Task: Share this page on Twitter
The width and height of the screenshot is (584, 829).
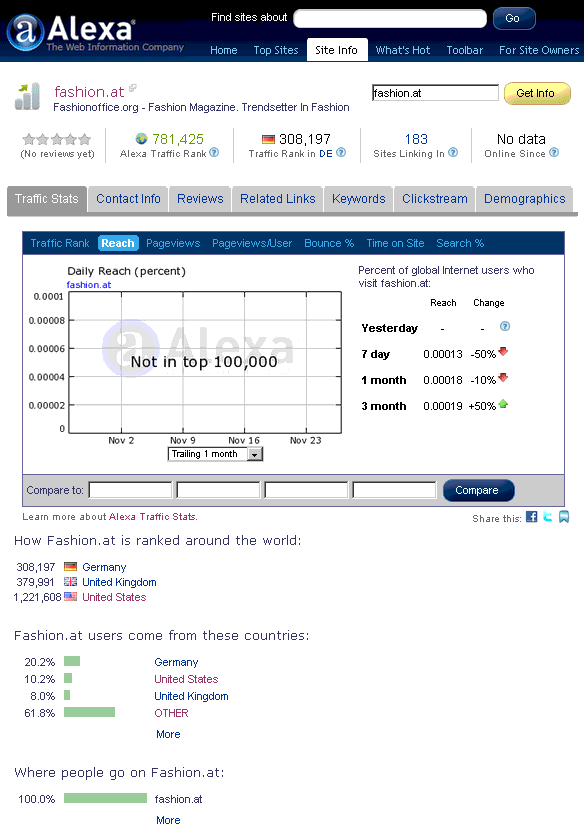Action: click(x=548, y=517)
